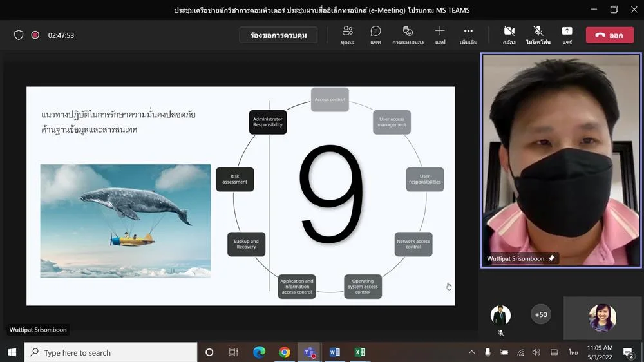Open the Windows Start menu
The image size is (644, 362).
pyautogui.click(x=12, y=352)
